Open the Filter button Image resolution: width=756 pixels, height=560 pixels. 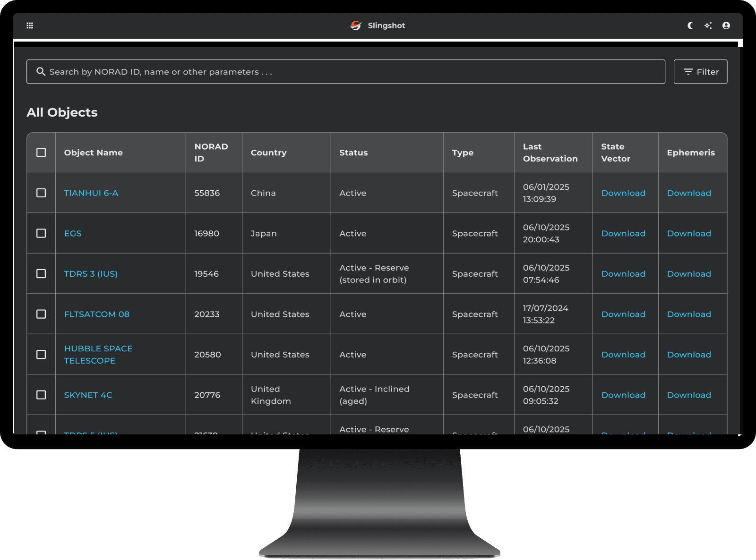700,72
